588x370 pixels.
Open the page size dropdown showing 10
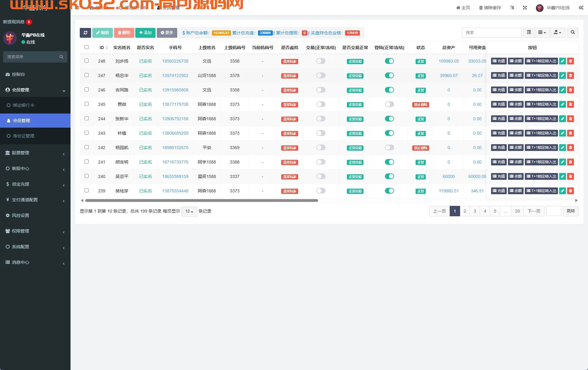(189, 211)
